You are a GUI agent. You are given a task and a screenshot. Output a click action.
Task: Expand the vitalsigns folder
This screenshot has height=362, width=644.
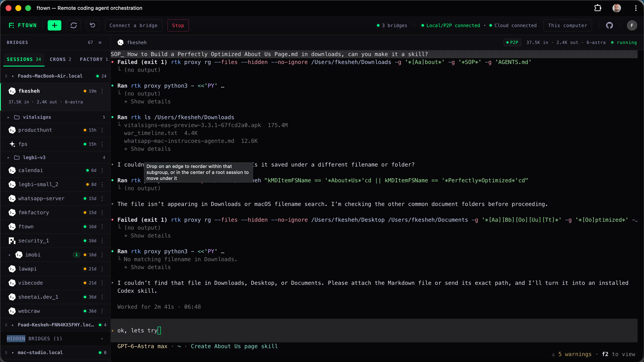8,117
